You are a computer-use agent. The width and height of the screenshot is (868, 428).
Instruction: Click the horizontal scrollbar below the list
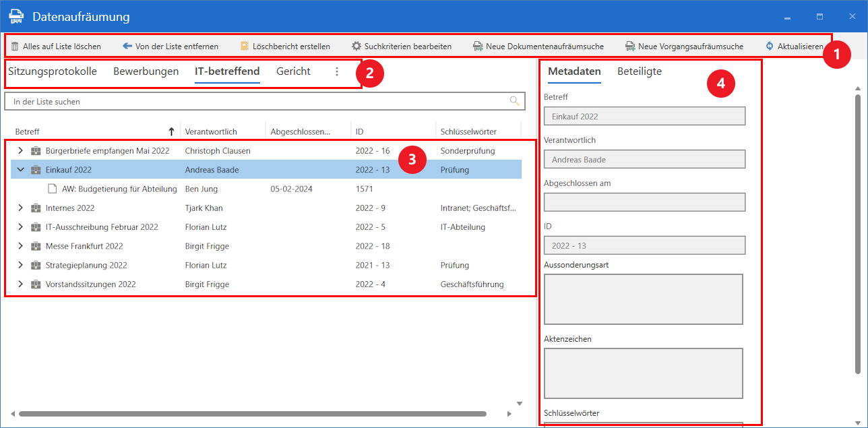(253, 414)
